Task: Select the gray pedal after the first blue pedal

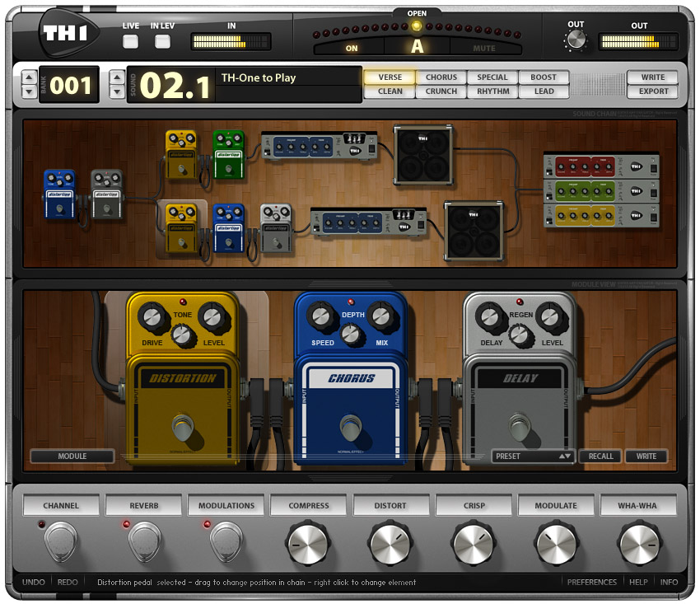Action: [107, 194]
